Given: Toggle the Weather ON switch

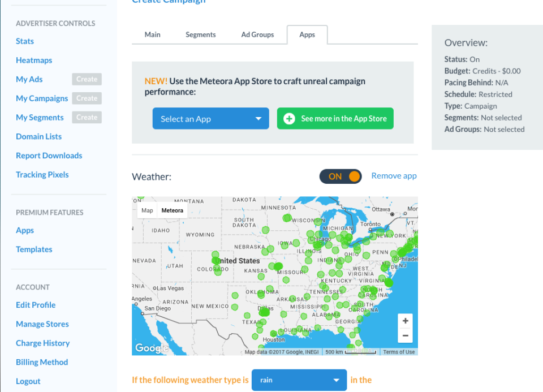Looking at the screenshot, I should pyautogui.click(x=341, y=176).
